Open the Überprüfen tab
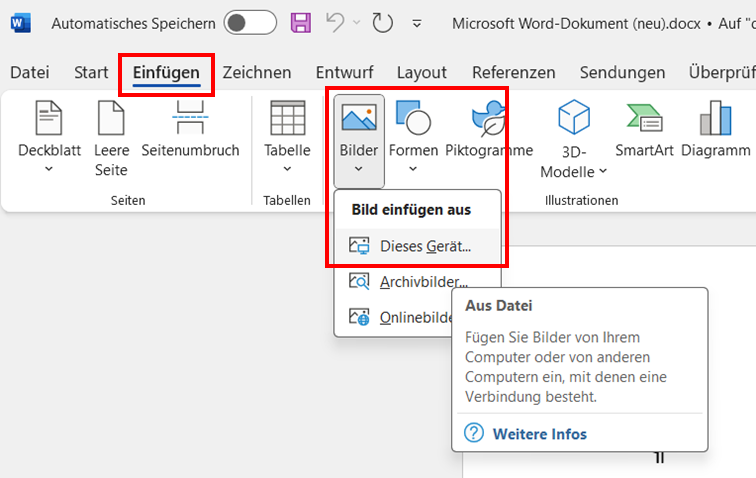The image size is (756, 478). (x=722, y=72)
